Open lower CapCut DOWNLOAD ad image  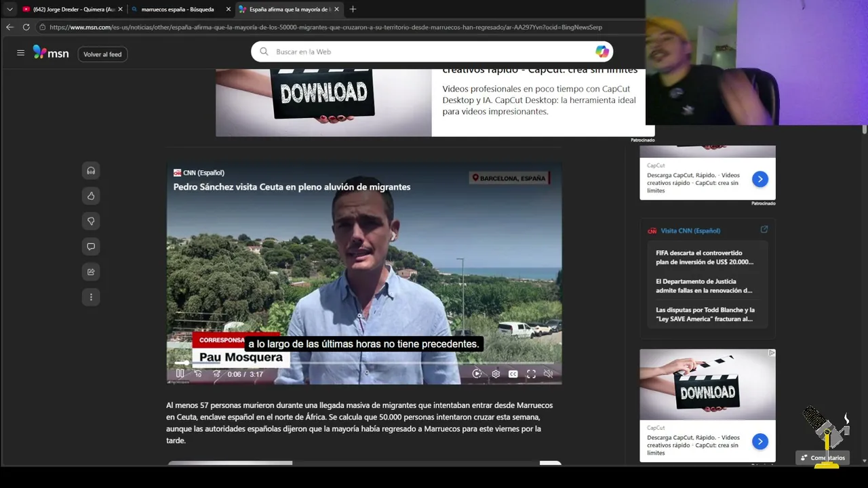tap(707, 384)
